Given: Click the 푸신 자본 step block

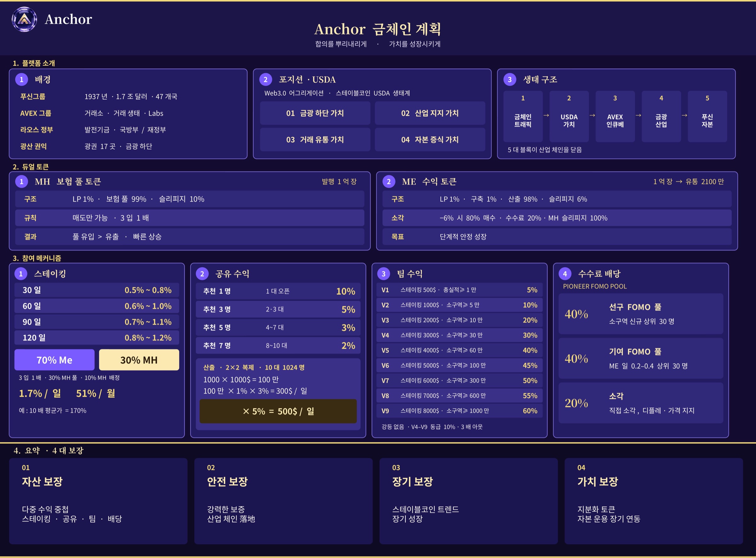Looking at the screenshot, I should pos(707,117).
